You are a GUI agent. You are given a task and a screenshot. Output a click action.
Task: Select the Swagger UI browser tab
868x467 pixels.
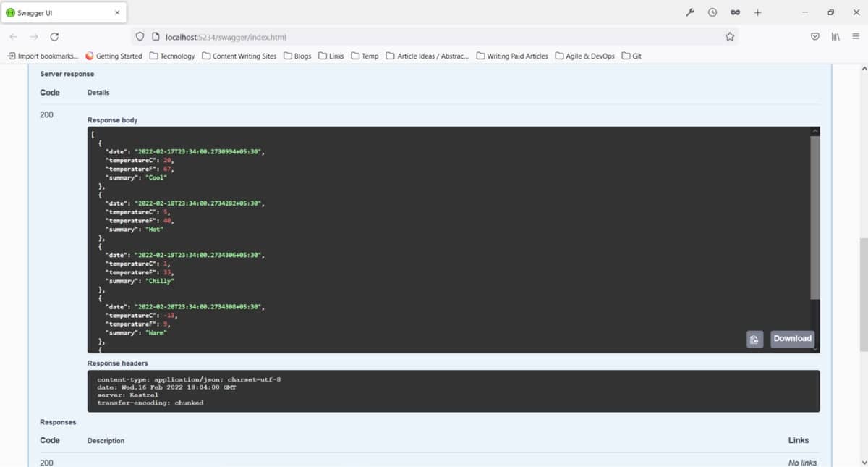(x=58, y=12)
